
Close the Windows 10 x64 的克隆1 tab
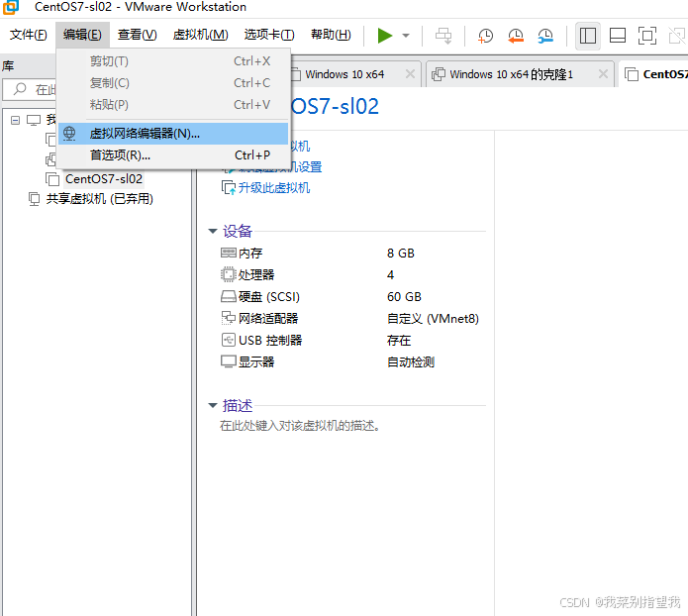pyautogui.click(x=603, y=74)
